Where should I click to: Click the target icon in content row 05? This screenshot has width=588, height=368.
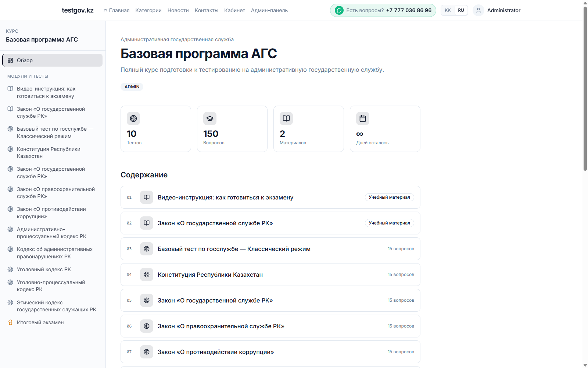[147, 300]
